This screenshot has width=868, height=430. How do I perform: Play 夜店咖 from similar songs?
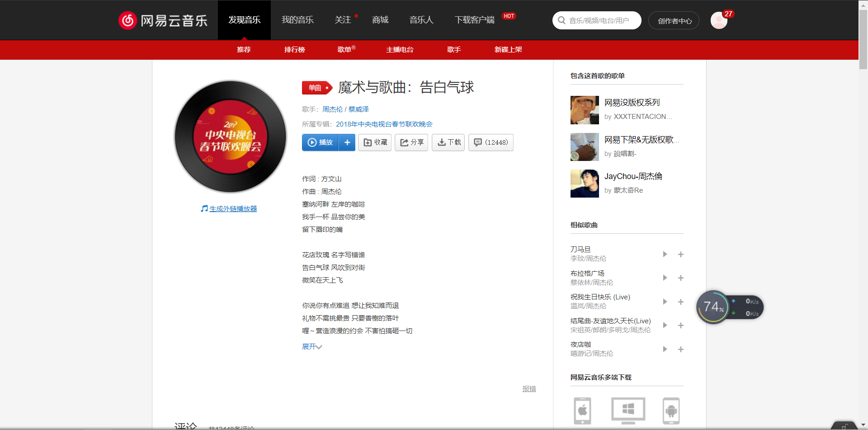click(x=665, y=349)
